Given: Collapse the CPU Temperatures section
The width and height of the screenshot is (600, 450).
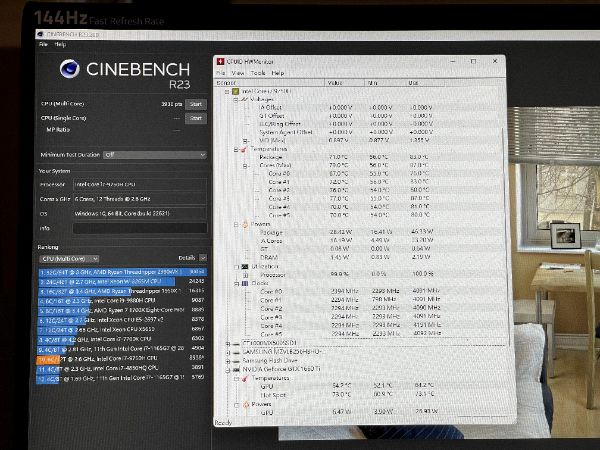Looking at the screenshot, I should [x=236, y=150].
